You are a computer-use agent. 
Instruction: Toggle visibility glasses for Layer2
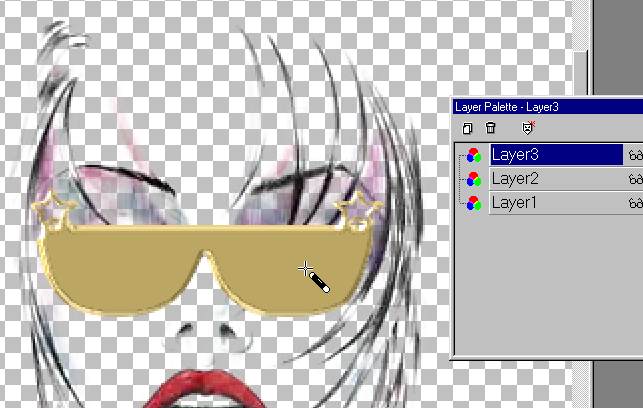click(636, 179)
